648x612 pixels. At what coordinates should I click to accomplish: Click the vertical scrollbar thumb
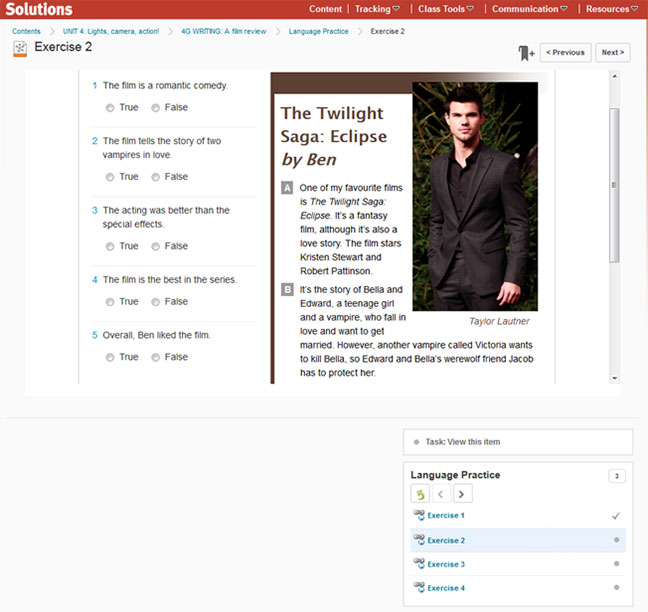coord(614,185)
